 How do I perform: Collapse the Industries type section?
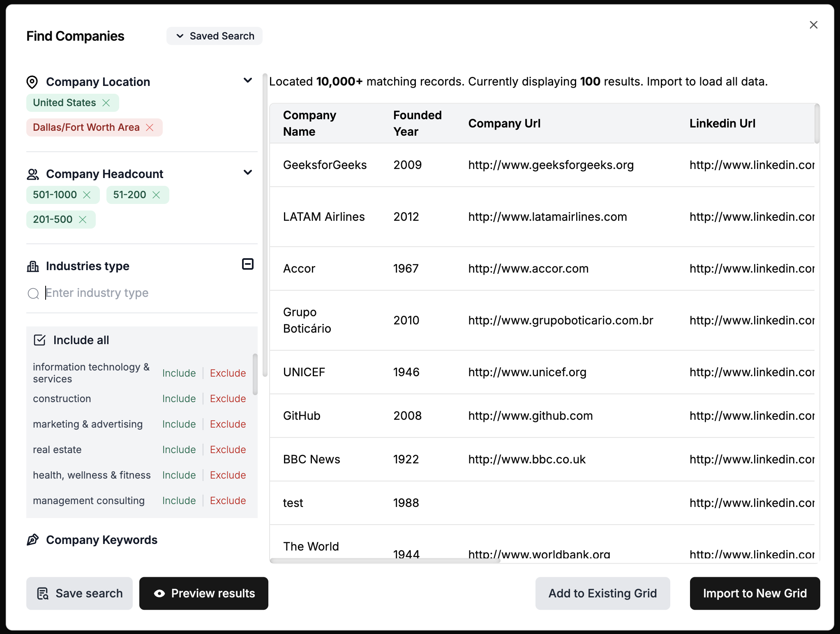pyautogui.click(x=248, y=264)
